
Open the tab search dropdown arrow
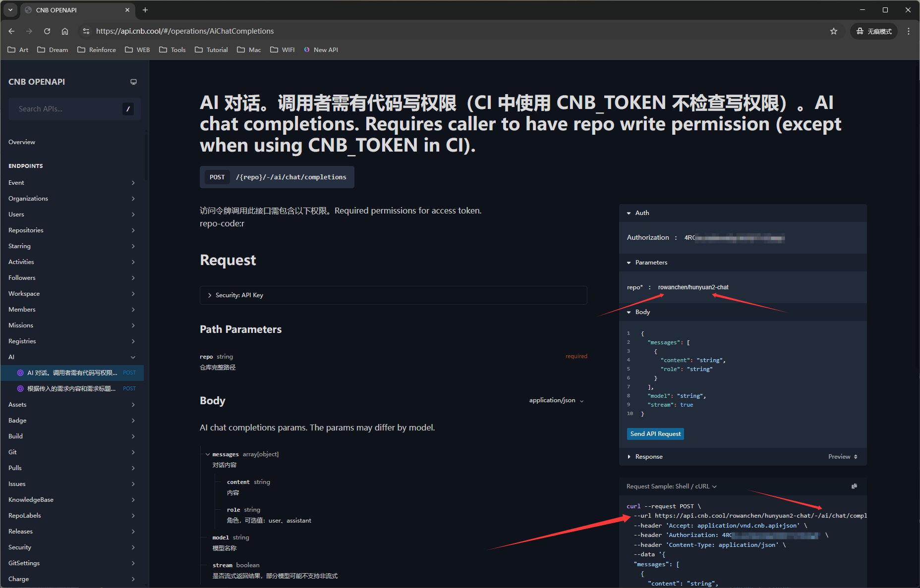pos(10,10)
